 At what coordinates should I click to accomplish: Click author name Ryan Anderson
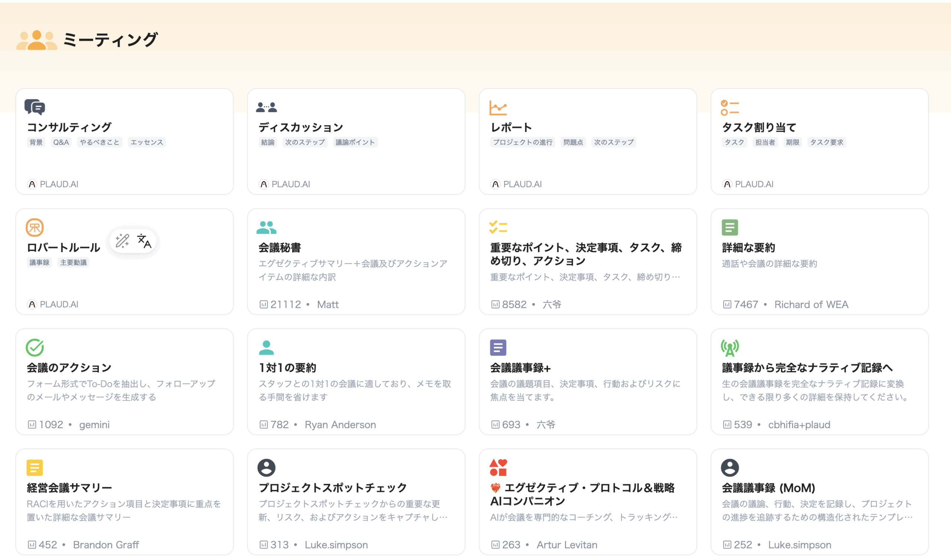coord(340,424)
